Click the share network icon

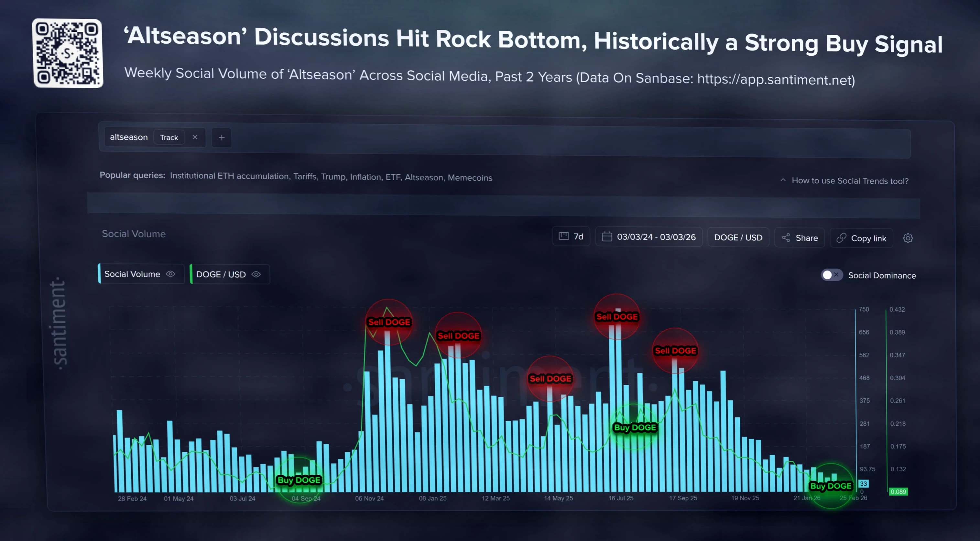click(x=786, y=237)
